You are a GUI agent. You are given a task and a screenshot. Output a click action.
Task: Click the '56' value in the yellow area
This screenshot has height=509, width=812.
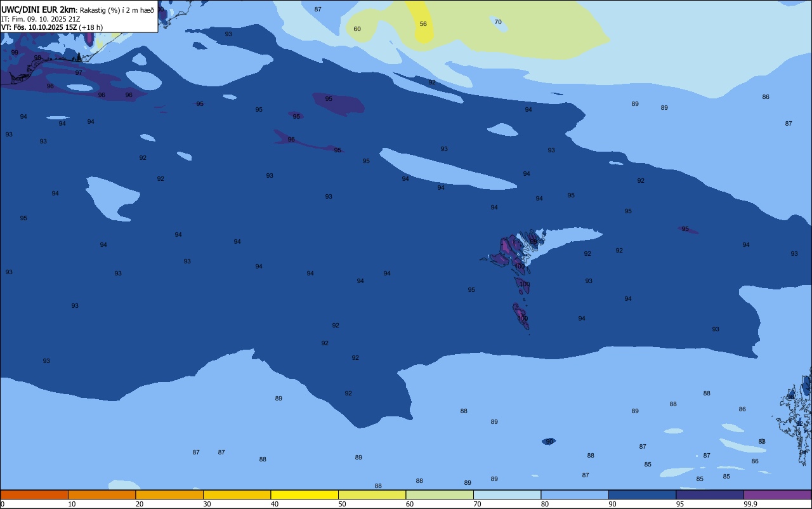pyautogui.click(x=423, y=24)
